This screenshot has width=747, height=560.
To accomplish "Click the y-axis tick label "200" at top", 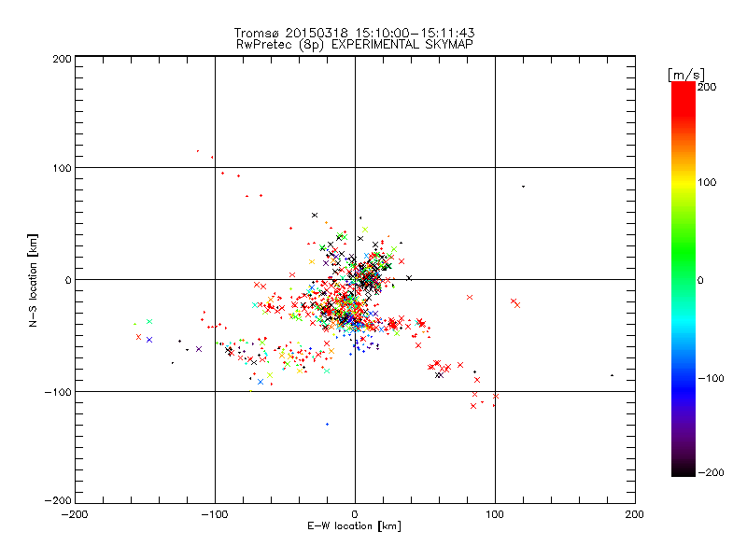I will 62,59.
